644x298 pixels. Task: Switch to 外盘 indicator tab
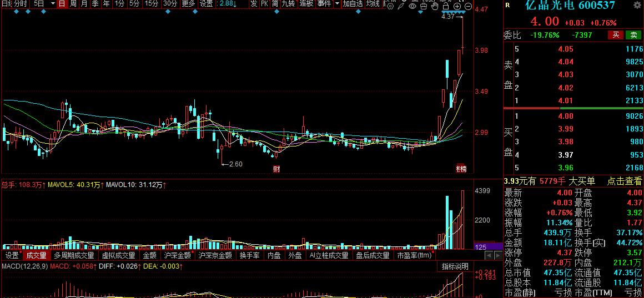click(295, 255)
